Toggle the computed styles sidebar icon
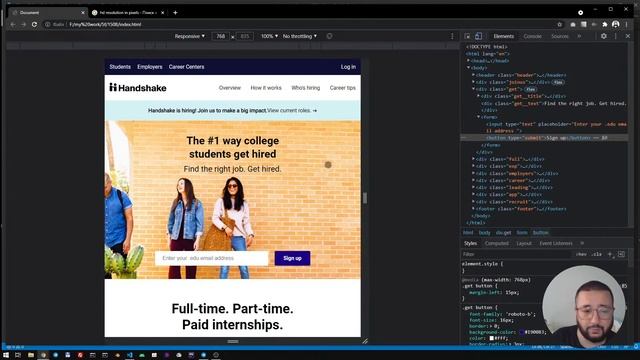This screenshot has height=360, width=640. pyautogui.click(x=621, y=254)
